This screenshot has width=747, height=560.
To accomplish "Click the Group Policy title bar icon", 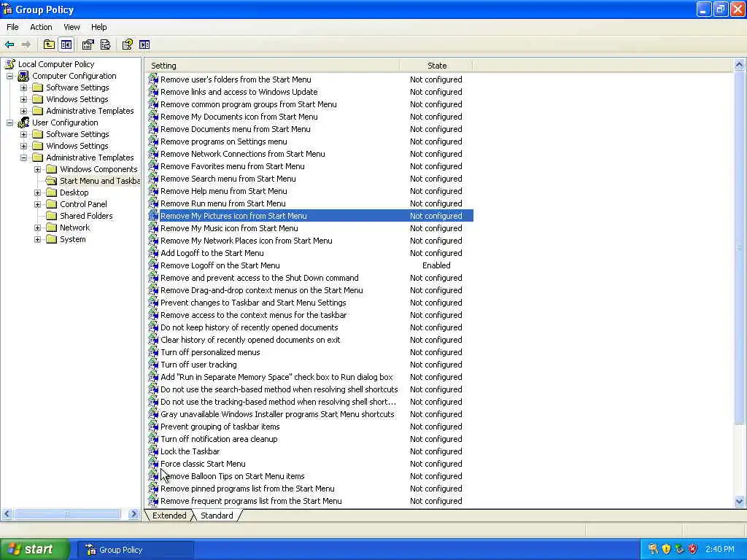I will tap(7, 9).
